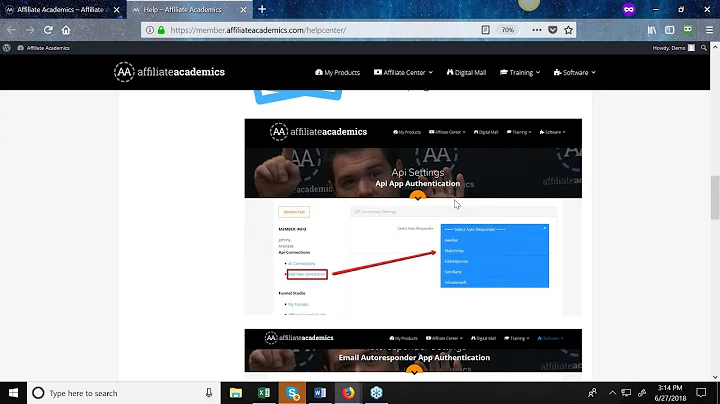This screenshot has width=720, height=404.
Task: Toggle reader view icon
Action: click(485, 30)
